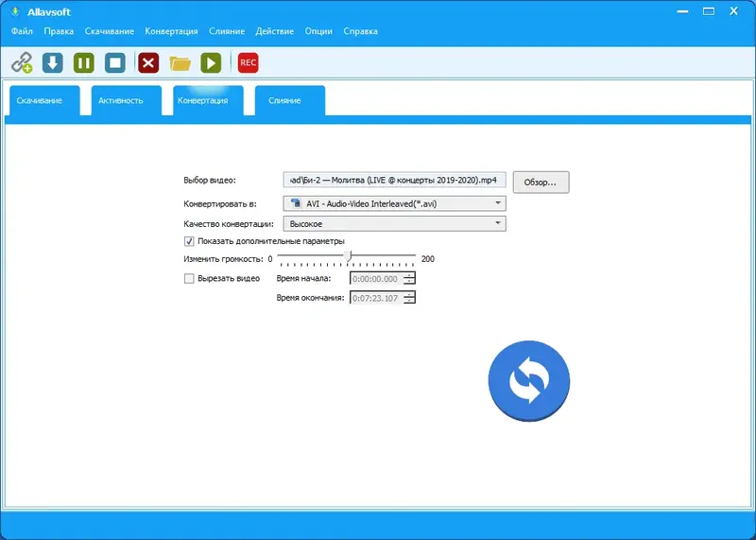756x540 pixels.
Task: Click the Allavsoft app logo in the title bar
Action: pyautogui.click(x=15, y=11)
